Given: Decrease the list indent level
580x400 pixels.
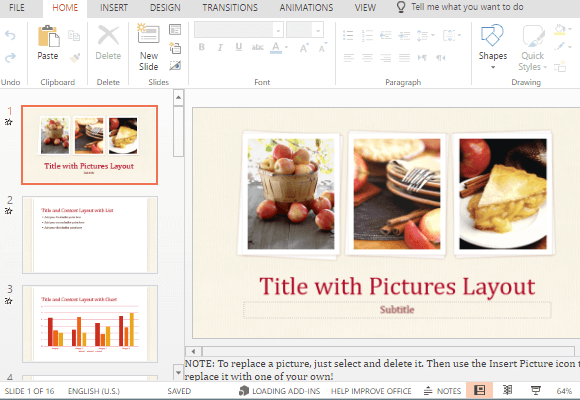Looking at the screenshot, I should [385, 36].
